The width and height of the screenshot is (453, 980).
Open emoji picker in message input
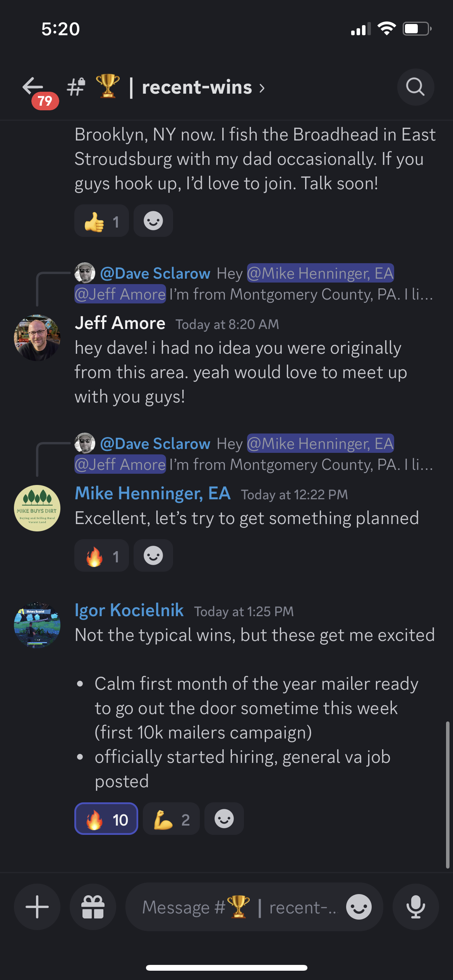359,906
